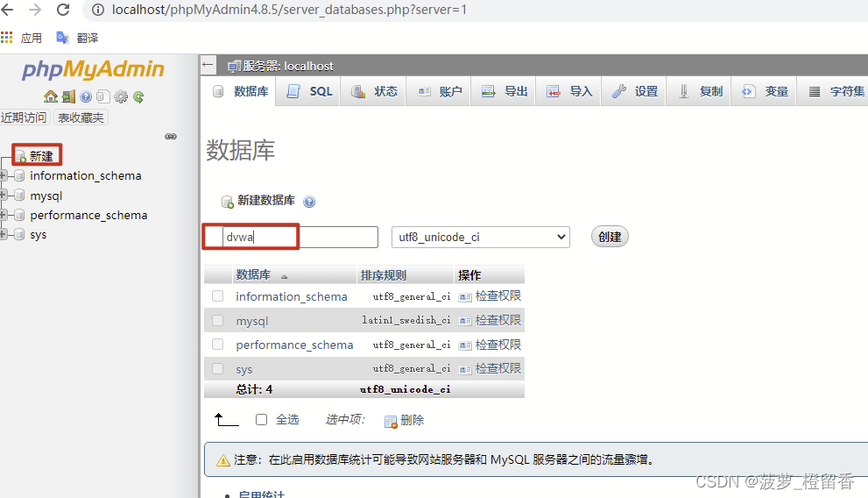Sort by 数据库 column header
This screenshot has height=498, width=868.
pos(253,274)
